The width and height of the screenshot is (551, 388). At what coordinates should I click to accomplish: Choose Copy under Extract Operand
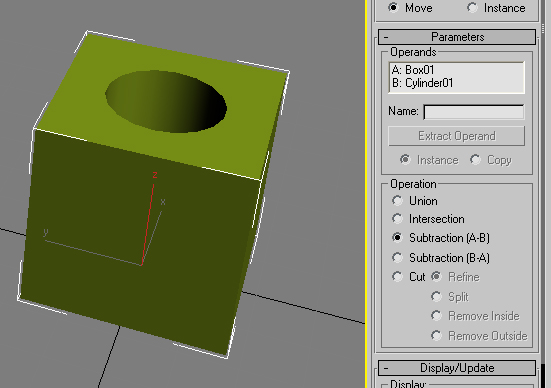tap(475, 160)
